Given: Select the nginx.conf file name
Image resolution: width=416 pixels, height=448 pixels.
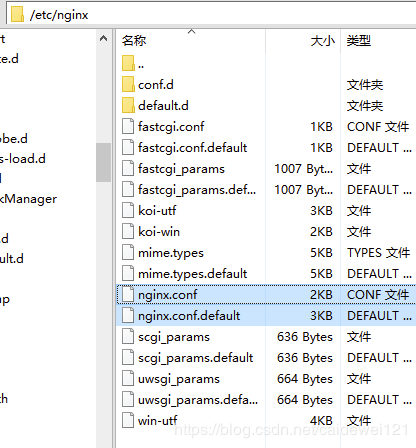Looking at the screenshot, I should (168, 295).
